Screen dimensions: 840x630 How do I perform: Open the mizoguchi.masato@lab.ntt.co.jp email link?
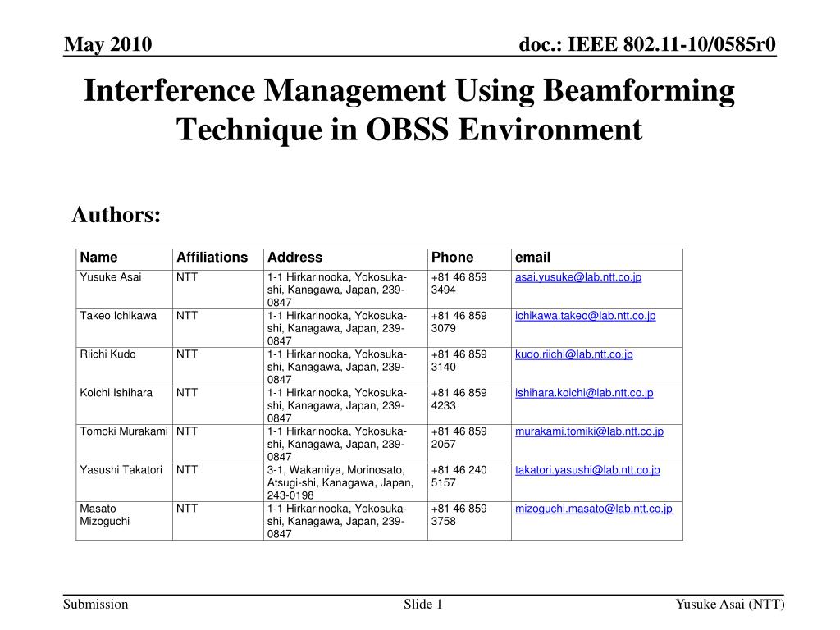coord(594,509)
